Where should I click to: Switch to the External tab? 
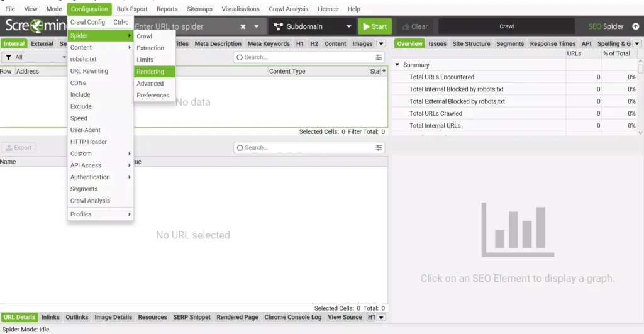tap(42, 43)
